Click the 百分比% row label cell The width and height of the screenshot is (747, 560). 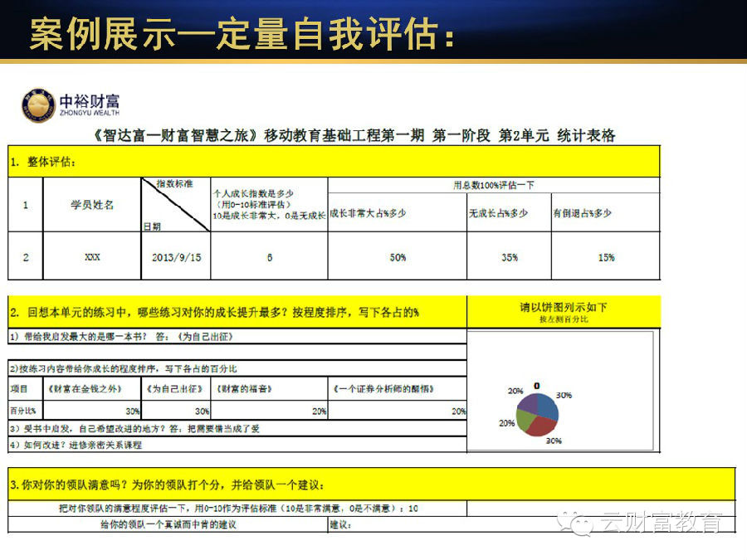(x=26, y=411)
